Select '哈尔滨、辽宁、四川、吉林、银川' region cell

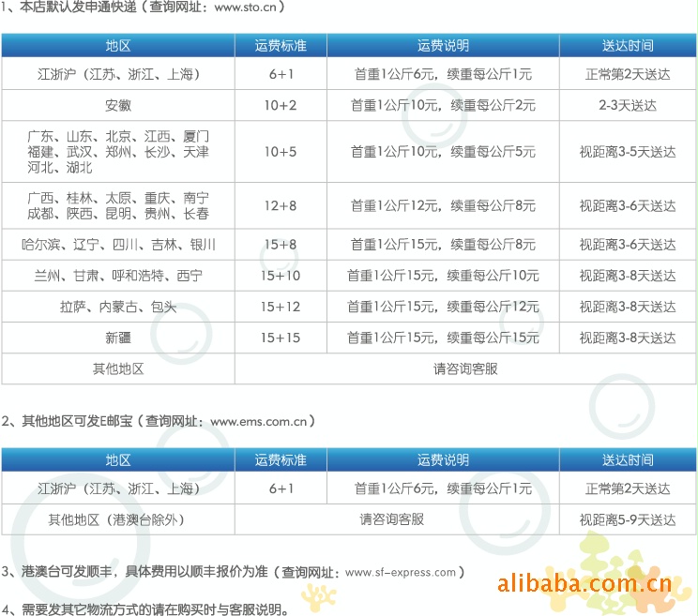(118, 245)
